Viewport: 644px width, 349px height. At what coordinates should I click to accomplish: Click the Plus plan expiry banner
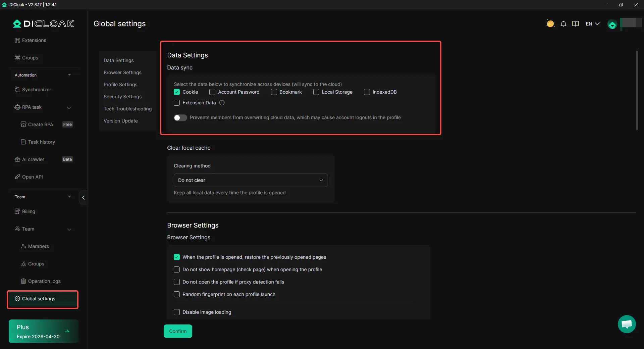[43, 331]
